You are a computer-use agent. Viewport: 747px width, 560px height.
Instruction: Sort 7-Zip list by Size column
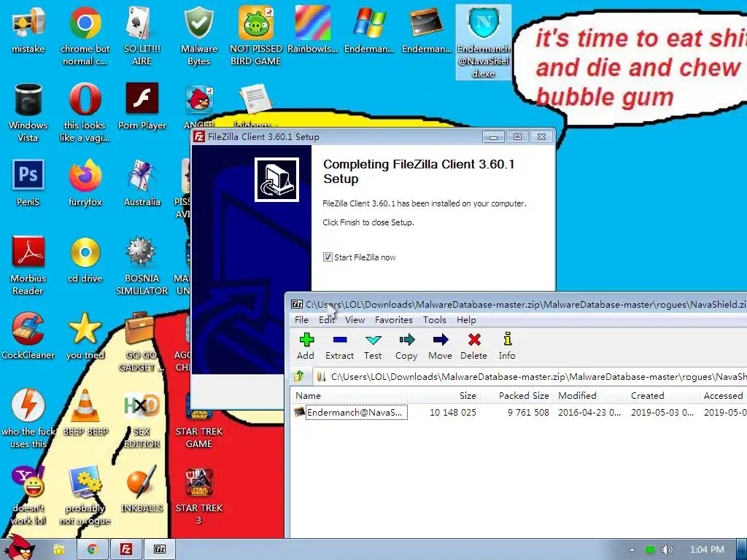point(444,396)
